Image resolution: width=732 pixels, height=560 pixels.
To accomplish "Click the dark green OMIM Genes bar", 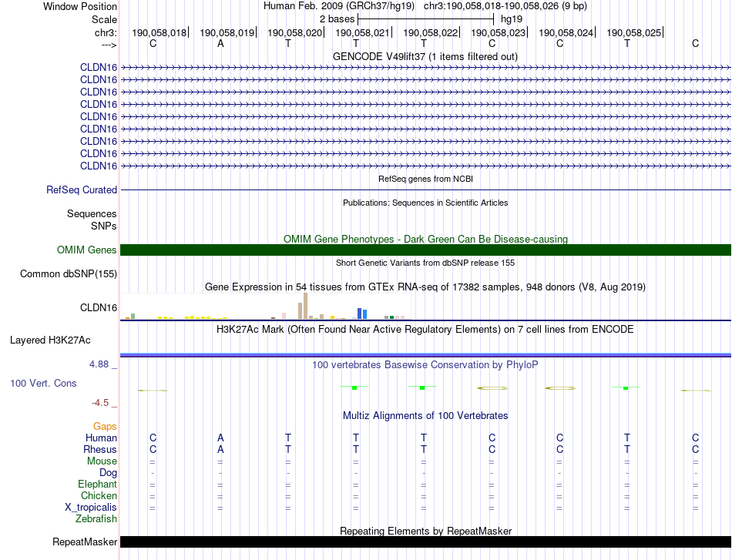I will (x=425, y=250).
